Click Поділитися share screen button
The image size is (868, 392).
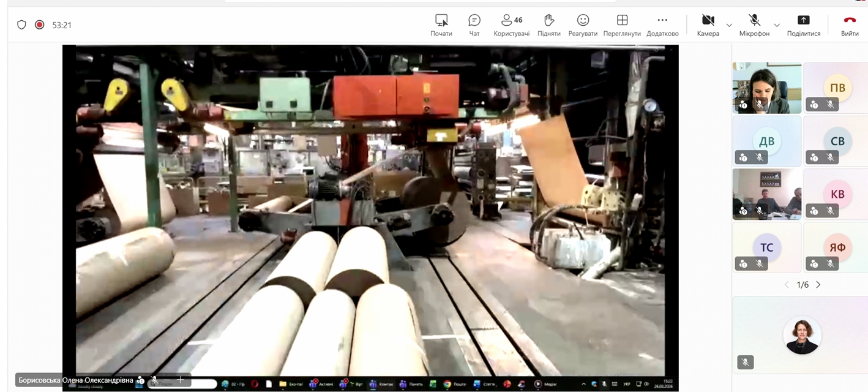[803, 24]
